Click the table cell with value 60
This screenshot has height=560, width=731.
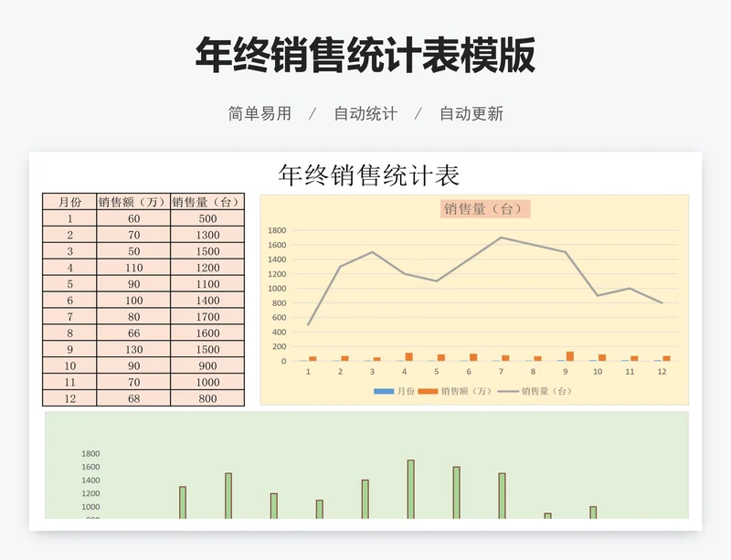pyautogui.click(x=133, y=218)
